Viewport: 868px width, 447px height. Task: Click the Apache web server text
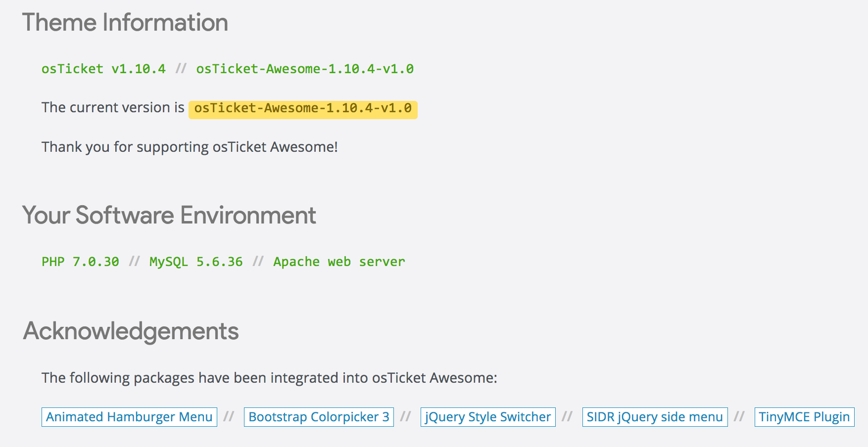(x=339, y=262)
